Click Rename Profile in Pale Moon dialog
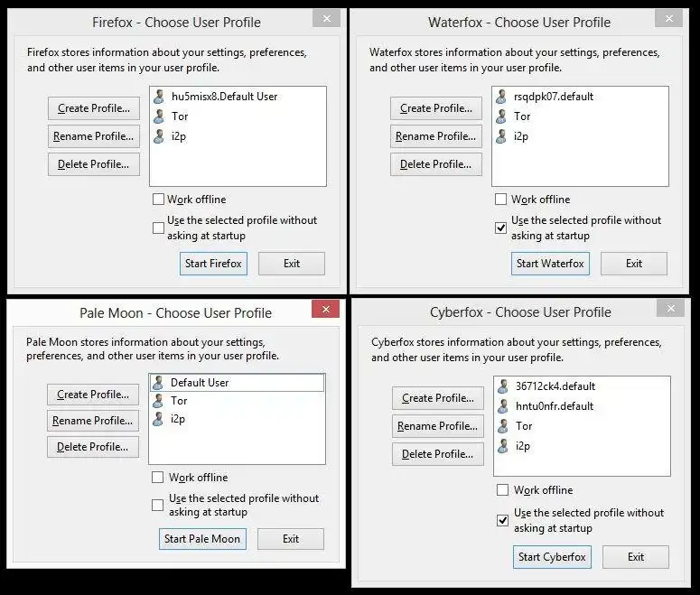Viewport: 700px width, 595px height. (x=93, y=421)
